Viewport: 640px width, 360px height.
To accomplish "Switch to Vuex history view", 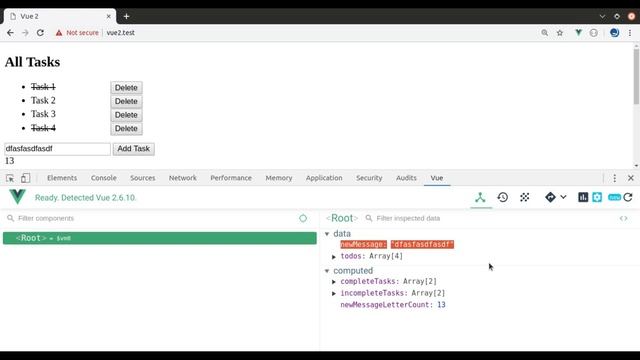I will [x=502, y=198].
